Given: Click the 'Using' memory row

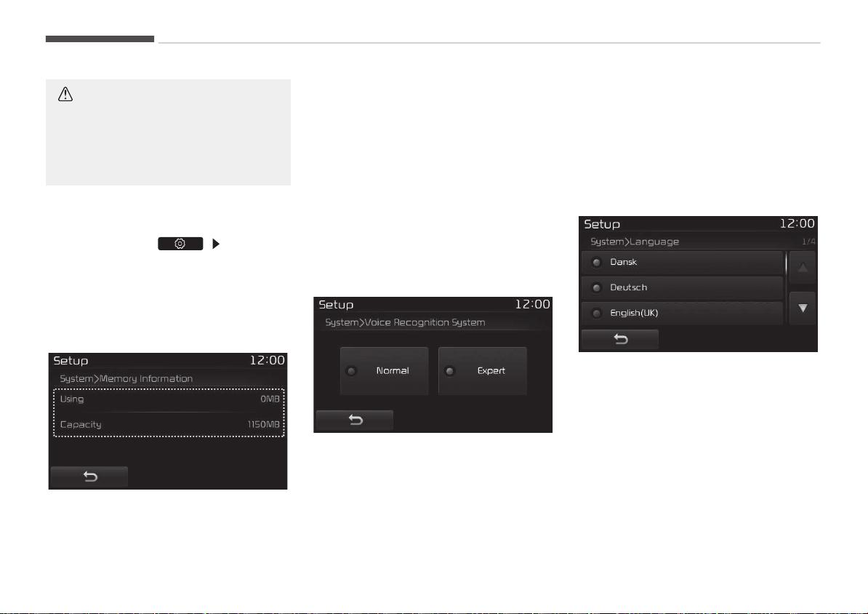Looking at the screenshot, I should [169, 399].
